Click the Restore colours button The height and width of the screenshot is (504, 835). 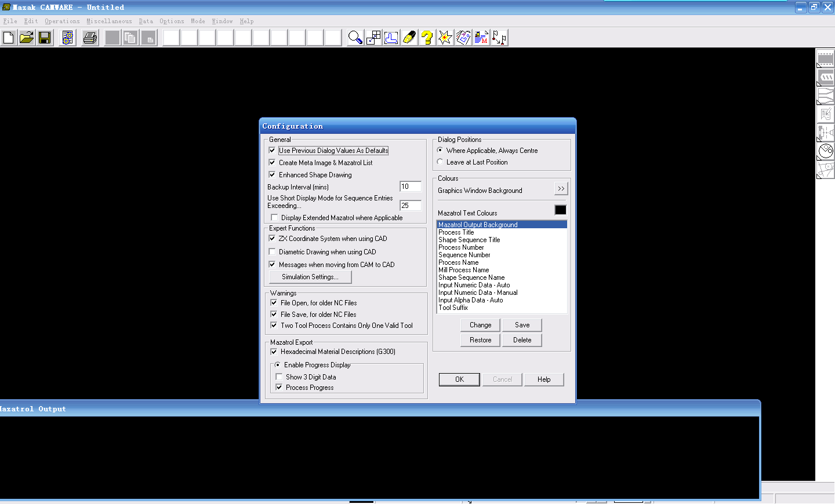coord(480,340)
